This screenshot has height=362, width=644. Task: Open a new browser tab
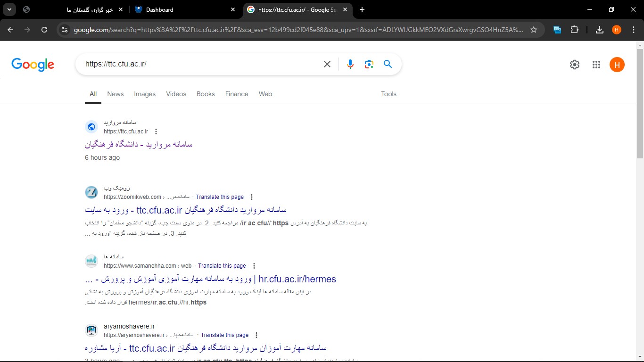point(362,9)
